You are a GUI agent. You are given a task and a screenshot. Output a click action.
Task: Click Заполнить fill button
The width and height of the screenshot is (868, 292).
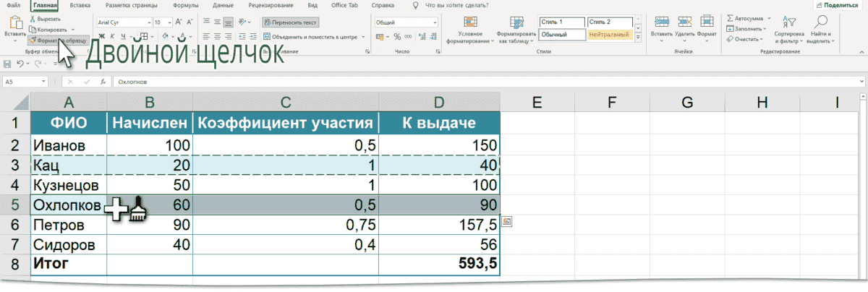745,29
